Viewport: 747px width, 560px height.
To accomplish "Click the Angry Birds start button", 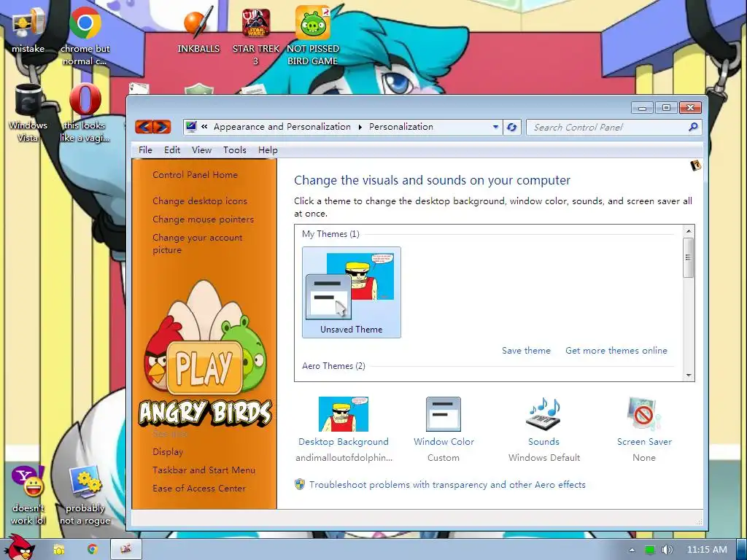I will (19, 548).
